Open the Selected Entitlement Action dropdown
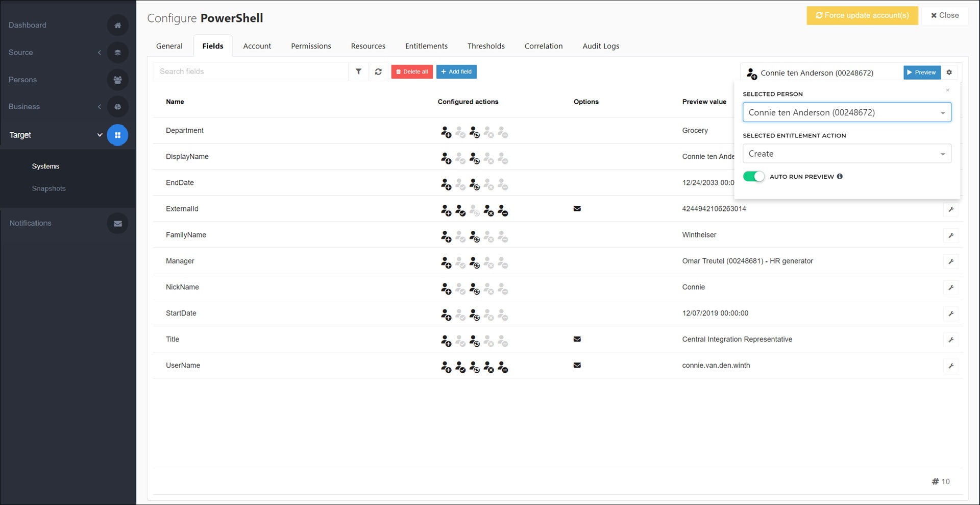Screen dimensions: 980x505 [847, 154]
